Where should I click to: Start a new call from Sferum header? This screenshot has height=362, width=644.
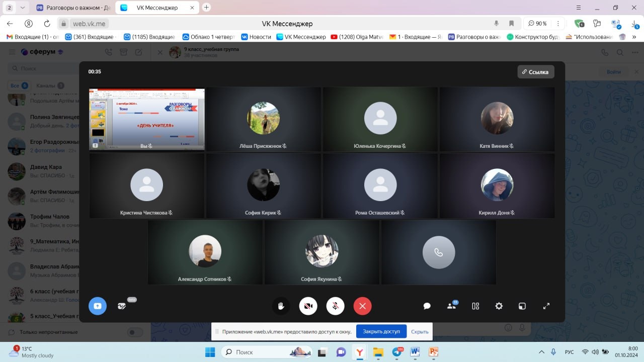coord(108,52)
